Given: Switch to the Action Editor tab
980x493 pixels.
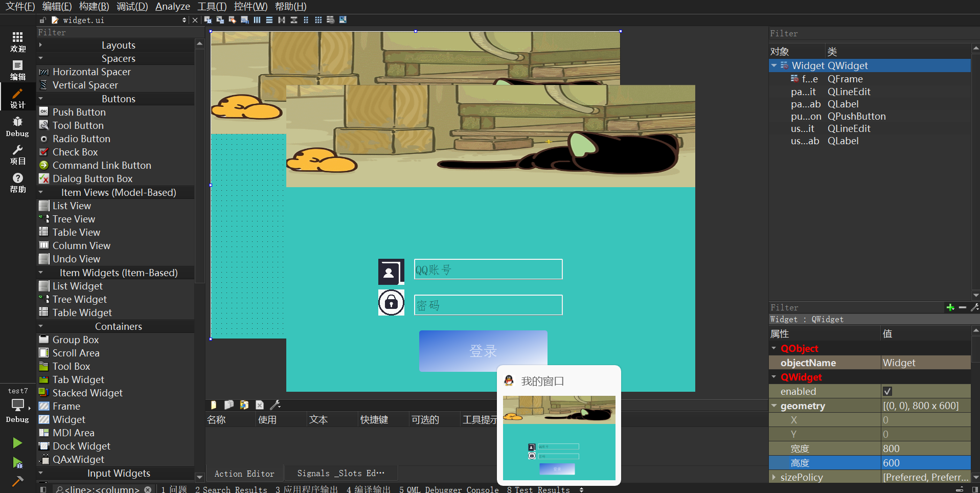Looking at the screenshot, I should click(x=244, y=474).
